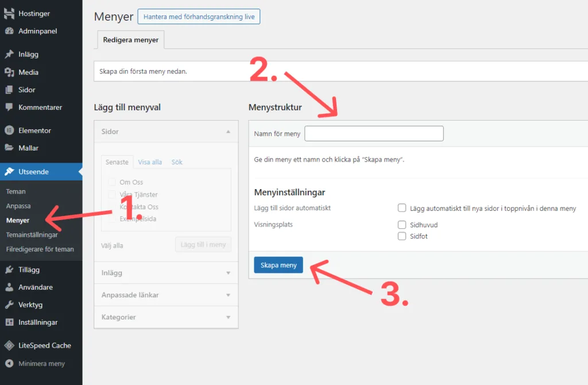Screen dimensions: 588x385
Task: Click the Skapa meny button
Action: 278,265
